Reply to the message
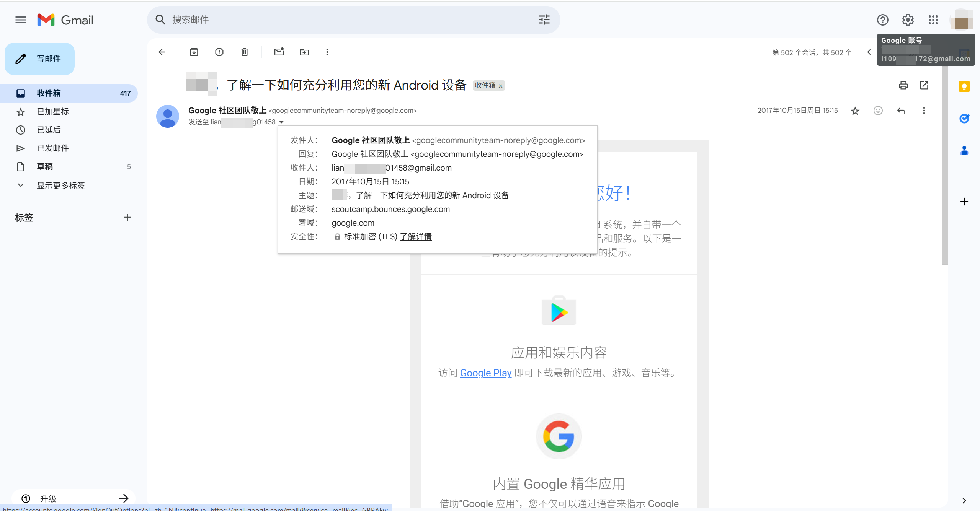 (x=901, y=111)
